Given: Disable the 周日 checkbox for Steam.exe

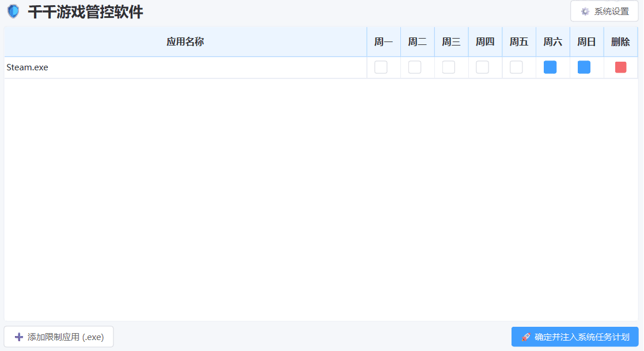Looking at the screenshot, I should pyautogui.click(x=584, y=67).
